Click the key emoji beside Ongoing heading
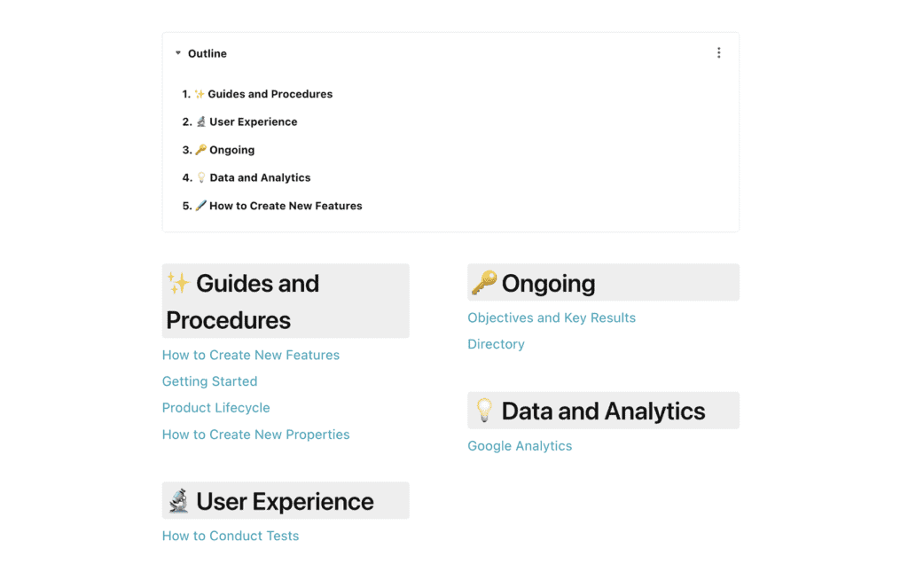 click(x=483, y=284)
